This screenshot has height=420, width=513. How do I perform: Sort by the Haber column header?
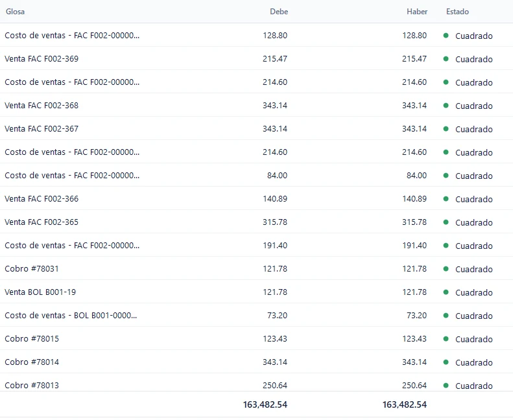tap(417, 12)
